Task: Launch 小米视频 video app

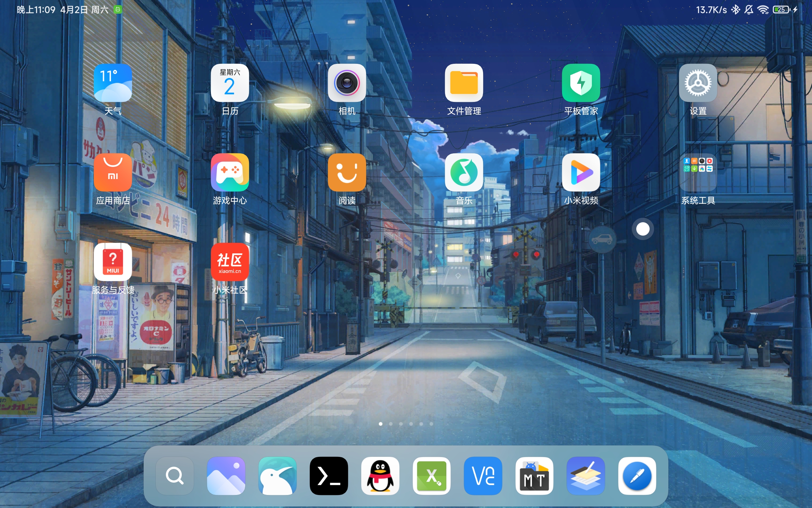Action: tap(581, 172)
